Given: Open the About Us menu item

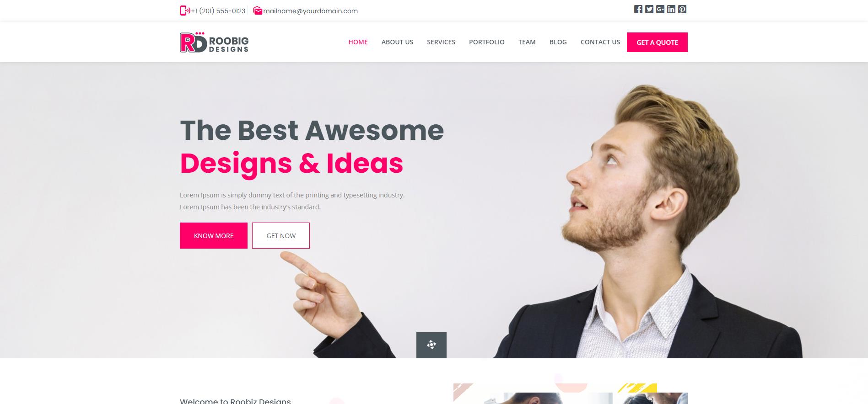Looking at the screenshot, I should point(397,42).
